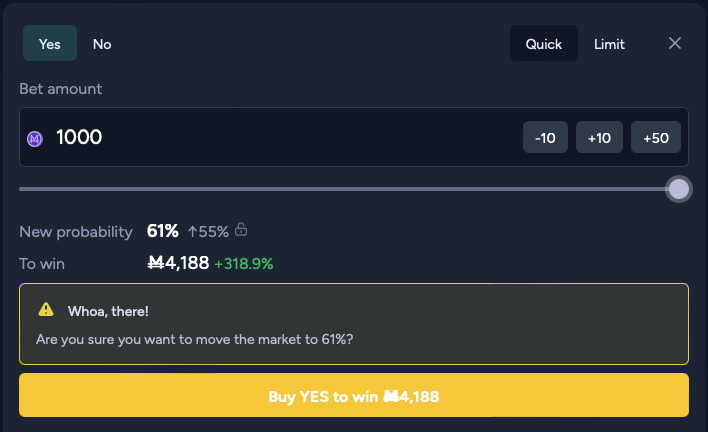This screenshot has height=432, width=708.
Task: Click the bet amount slider handle
Action: pos(678,189)
